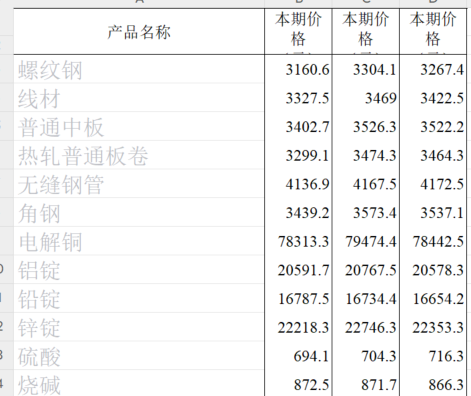Viewport: 471px width, 396px height.
Task: Choose the 无缝钢管 price cell 4172.5
Action: (433, 184)
